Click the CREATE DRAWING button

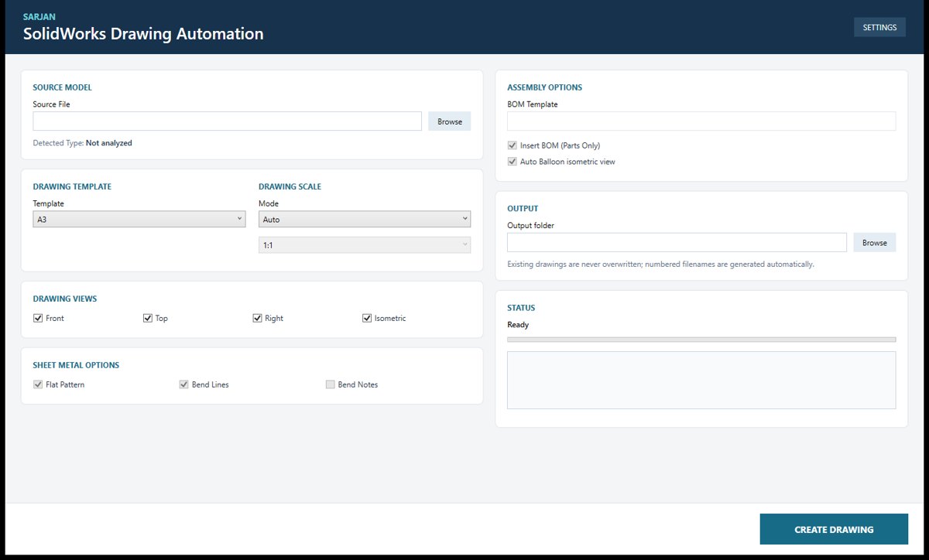(834, 530)
